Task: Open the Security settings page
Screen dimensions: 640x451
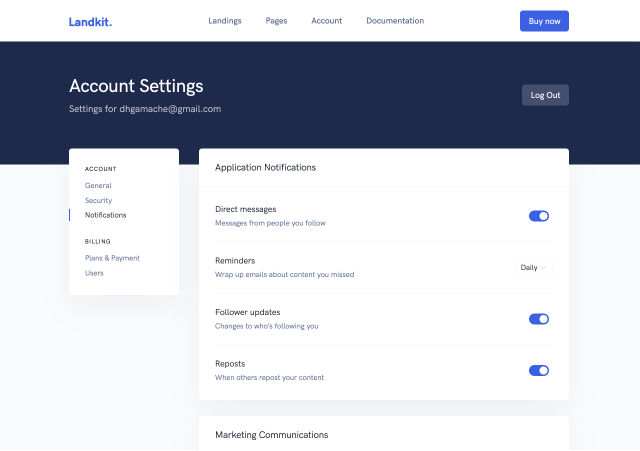Action: (98, 200)
